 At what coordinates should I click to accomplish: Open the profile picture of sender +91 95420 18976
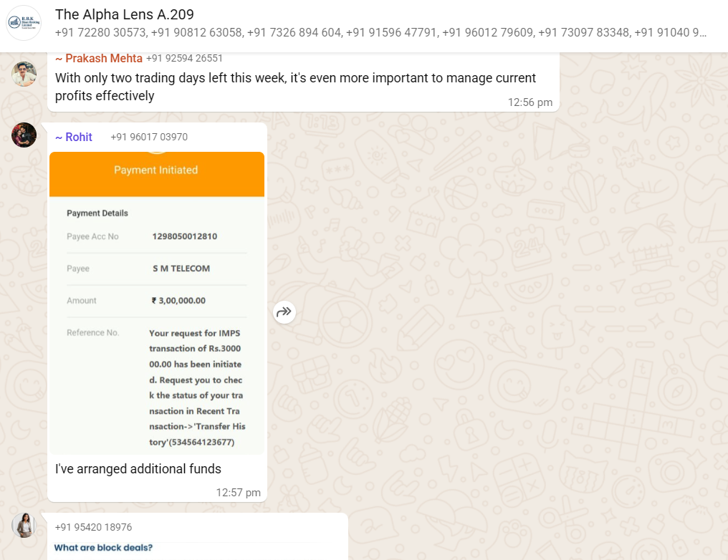pos(24,526)
